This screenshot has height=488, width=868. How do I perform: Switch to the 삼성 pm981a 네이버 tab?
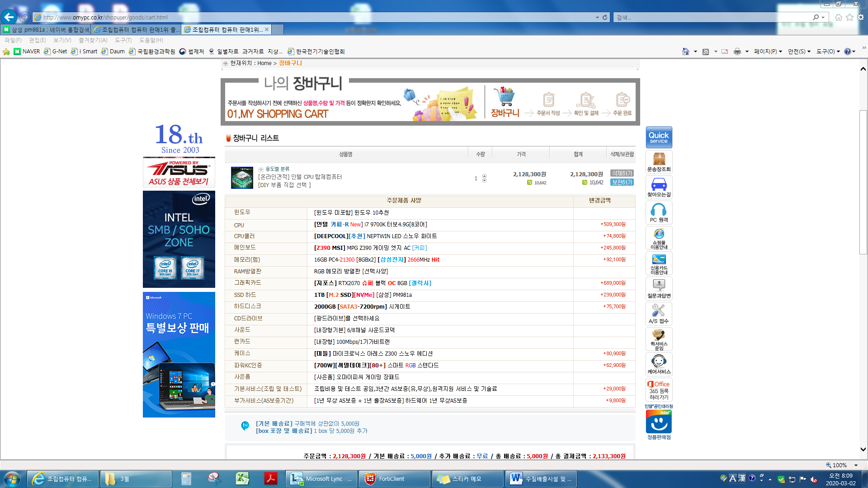coord(46,29)
